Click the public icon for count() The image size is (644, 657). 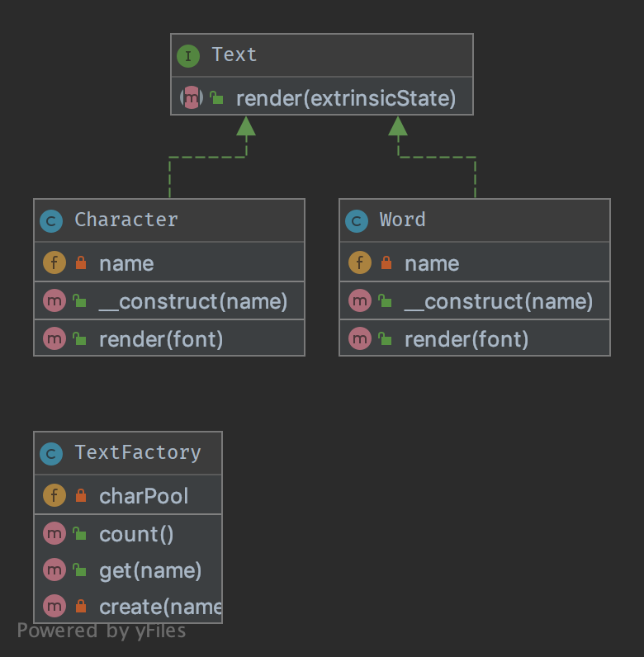(79, 533)
